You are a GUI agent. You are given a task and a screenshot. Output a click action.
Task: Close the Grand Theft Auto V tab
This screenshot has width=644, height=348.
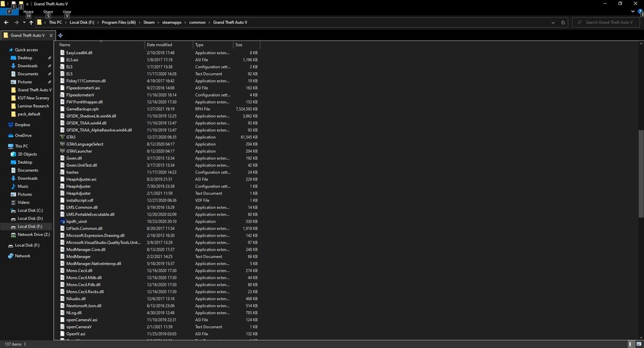pos(51,35)
